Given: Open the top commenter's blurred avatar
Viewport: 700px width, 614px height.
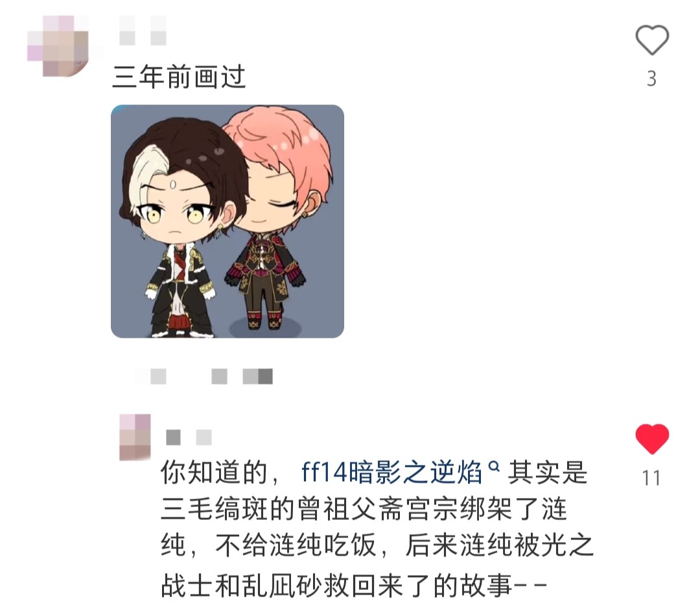Looking at the screenshot, I should click(x=58, y=45).
